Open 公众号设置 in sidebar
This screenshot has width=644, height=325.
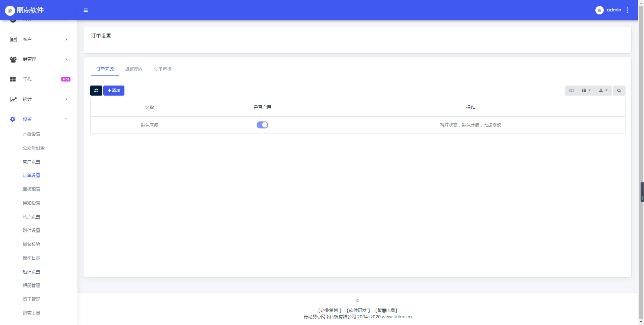click(x=34, y=148)
